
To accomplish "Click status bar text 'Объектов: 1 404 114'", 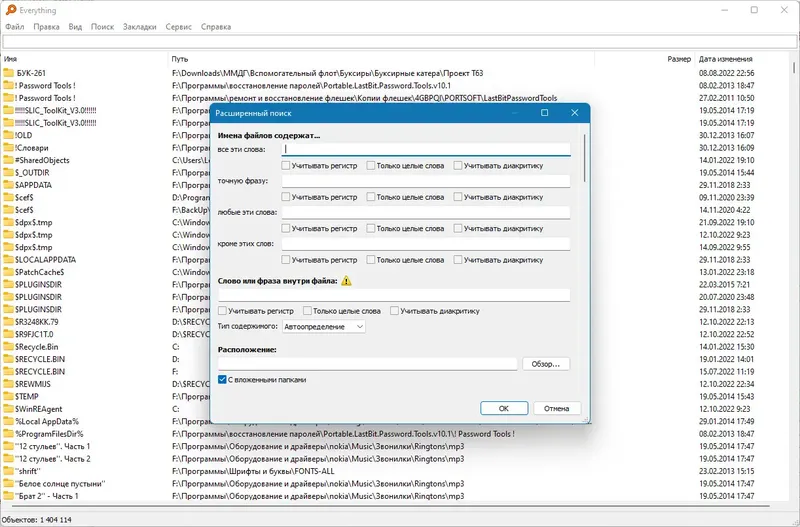I will tap(36, 520).
